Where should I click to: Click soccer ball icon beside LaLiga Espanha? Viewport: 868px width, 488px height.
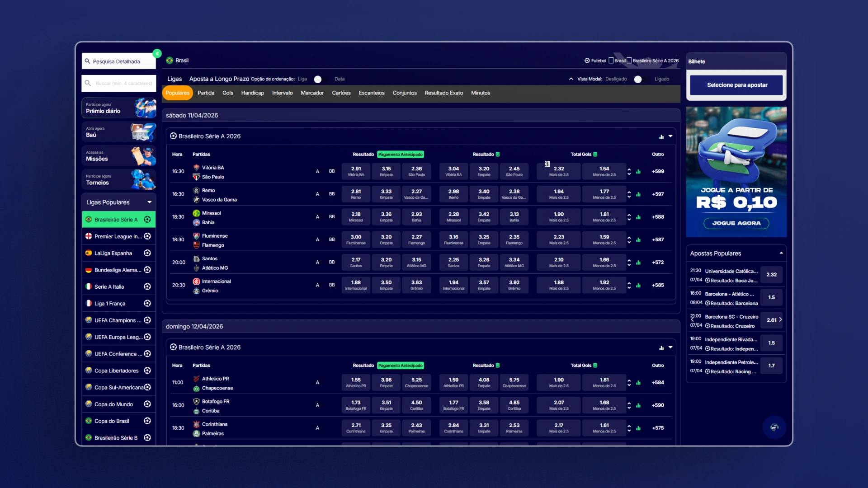(x=147, y=253)
